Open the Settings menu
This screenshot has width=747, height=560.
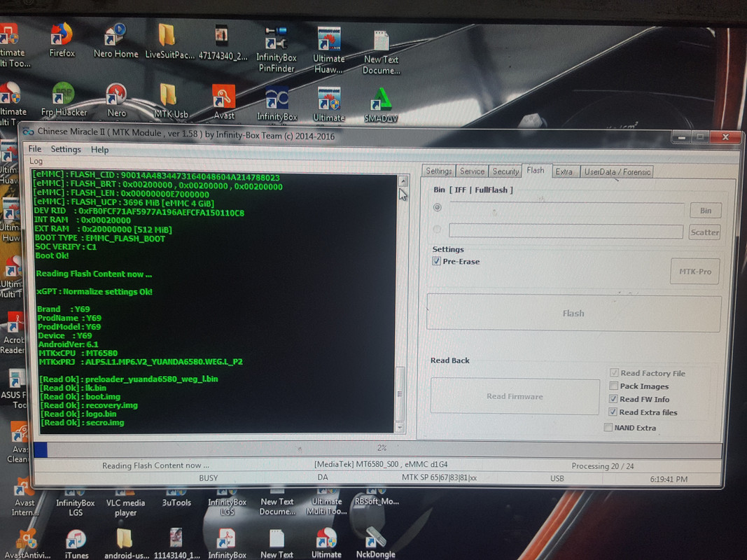(x=66, y=149)
